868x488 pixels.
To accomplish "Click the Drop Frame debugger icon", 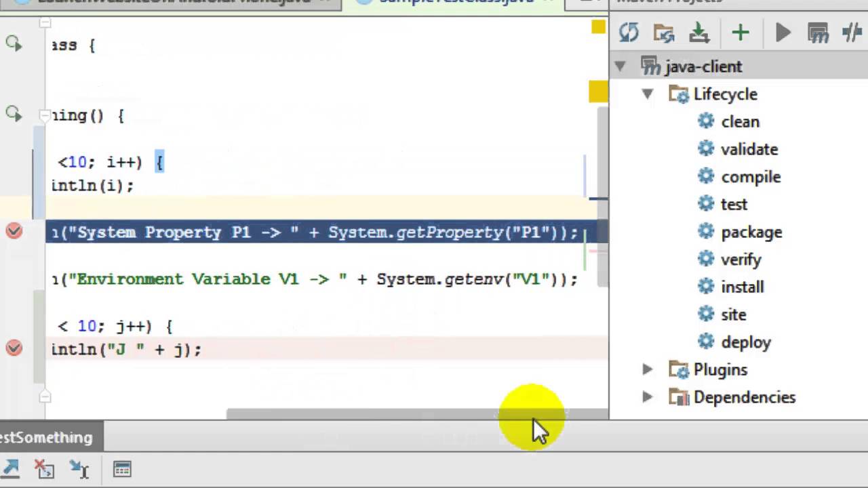I will click(x=45, y=468).
